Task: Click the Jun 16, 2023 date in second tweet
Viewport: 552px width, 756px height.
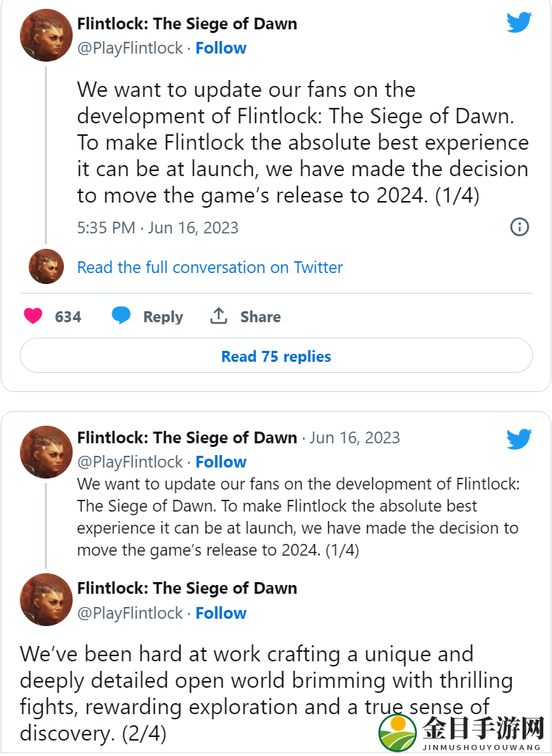Action: 355,437
